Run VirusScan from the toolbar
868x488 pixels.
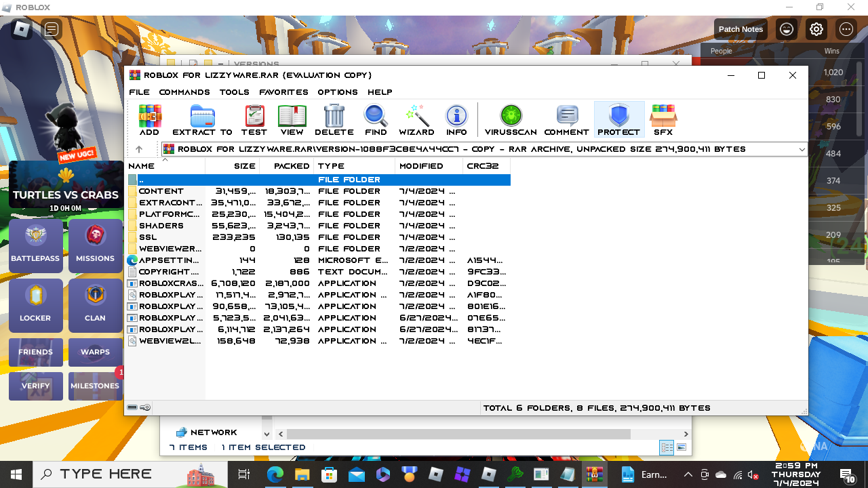511,120
